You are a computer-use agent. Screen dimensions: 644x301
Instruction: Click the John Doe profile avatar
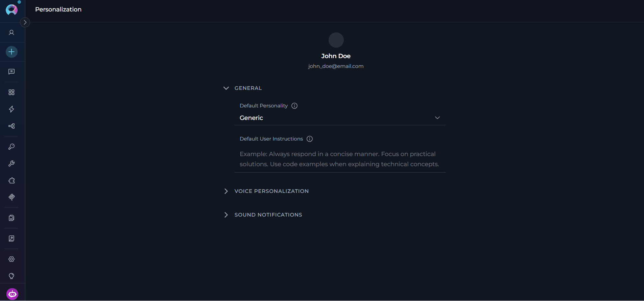click(x=336, y=40)
